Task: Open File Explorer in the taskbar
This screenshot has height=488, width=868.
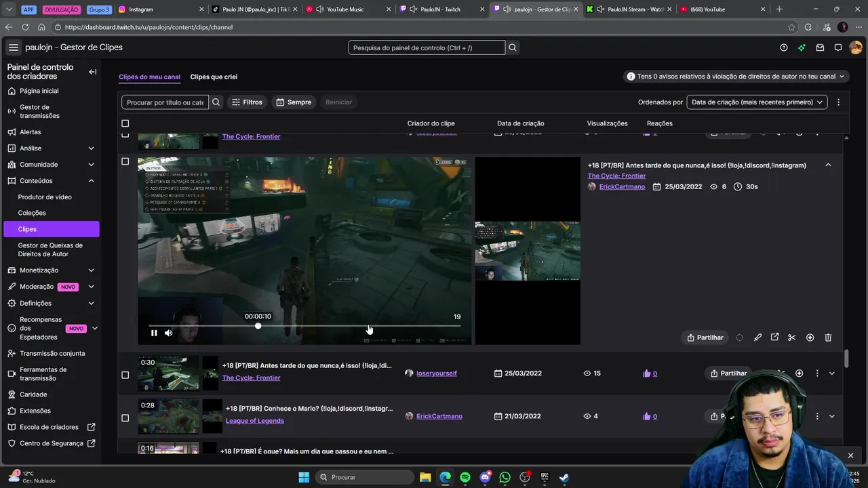Action: 425,477
